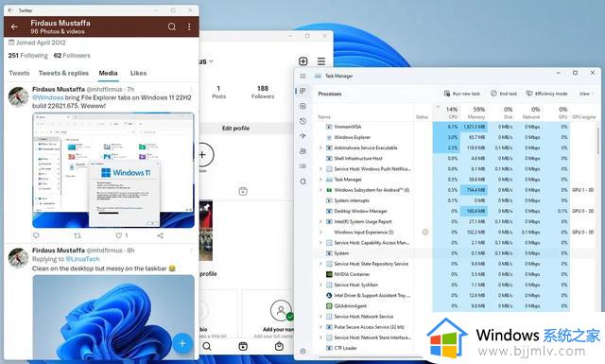Expand Service Host: SysMain row
The image size is (605, 364).
[x=320, y=285]
